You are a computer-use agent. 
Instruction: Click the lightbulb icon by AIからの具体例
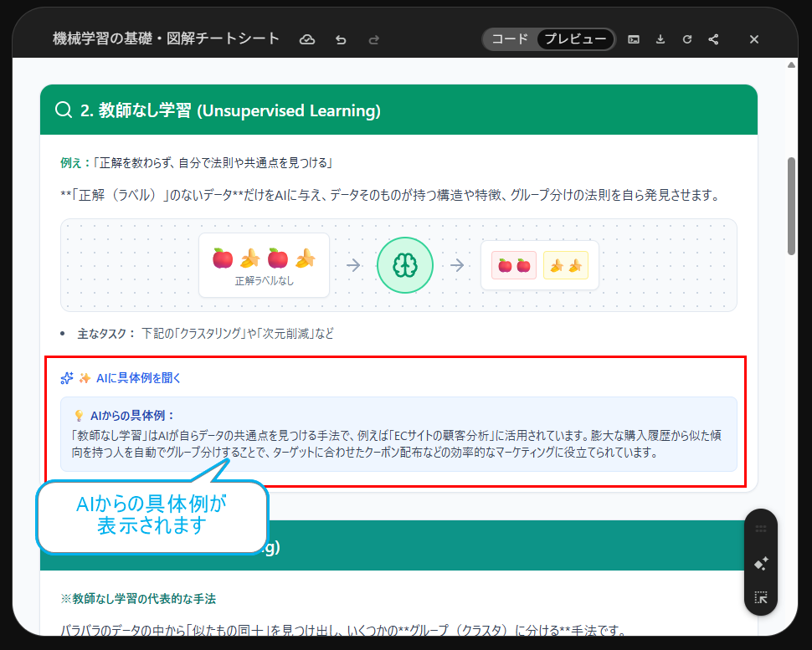[79, 416]
